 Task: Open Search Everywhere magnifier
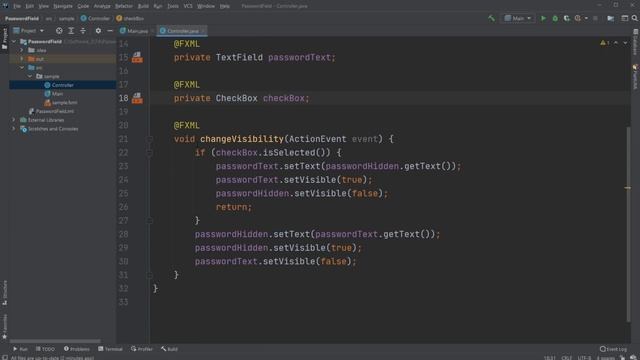coord(635,18)
